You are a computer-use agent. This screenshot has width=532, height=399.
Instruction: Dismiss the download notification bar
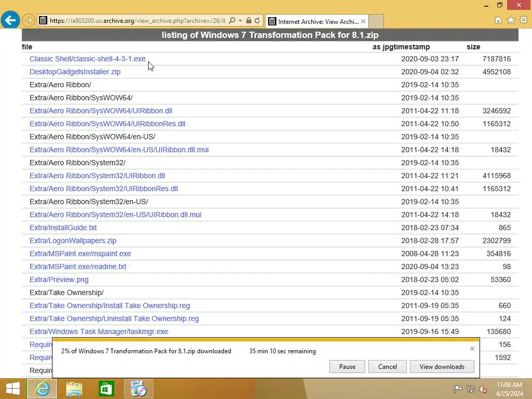pos(472,349)
